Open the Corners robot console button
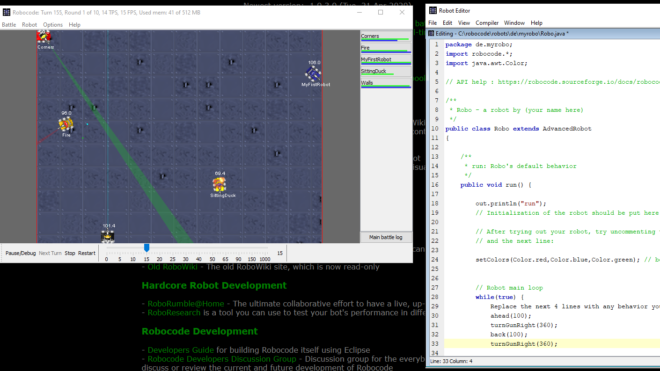The height and width of the screenshot is (371, 660). click(386, 37)
